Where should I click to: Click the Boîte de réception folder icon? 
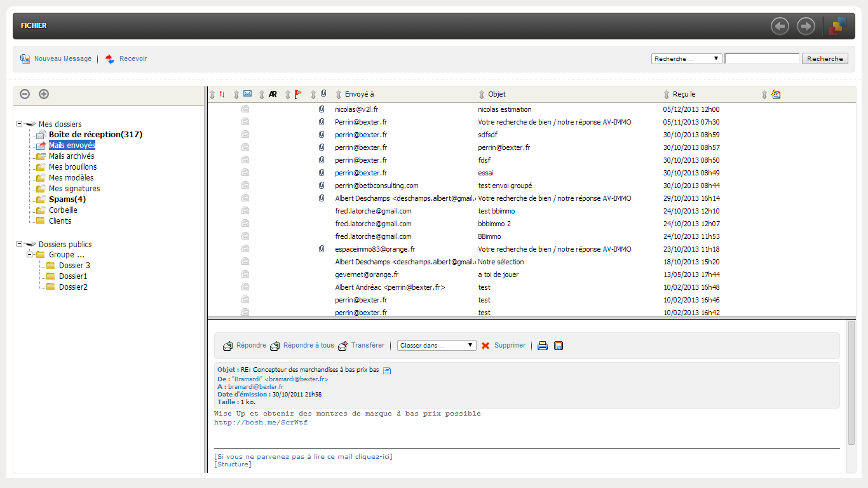41,135
